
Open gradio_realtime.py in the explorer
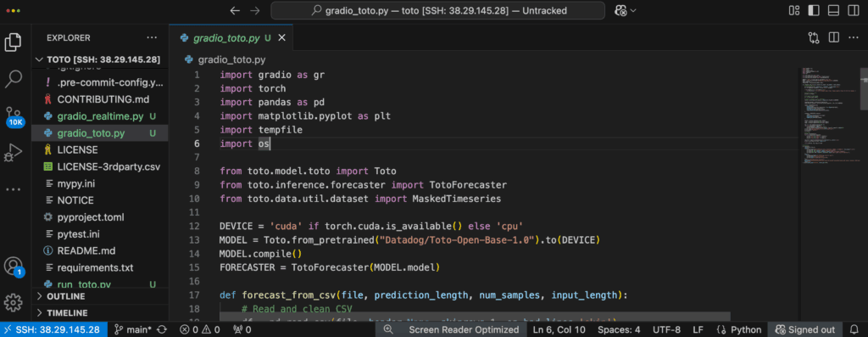click(100, 116)
